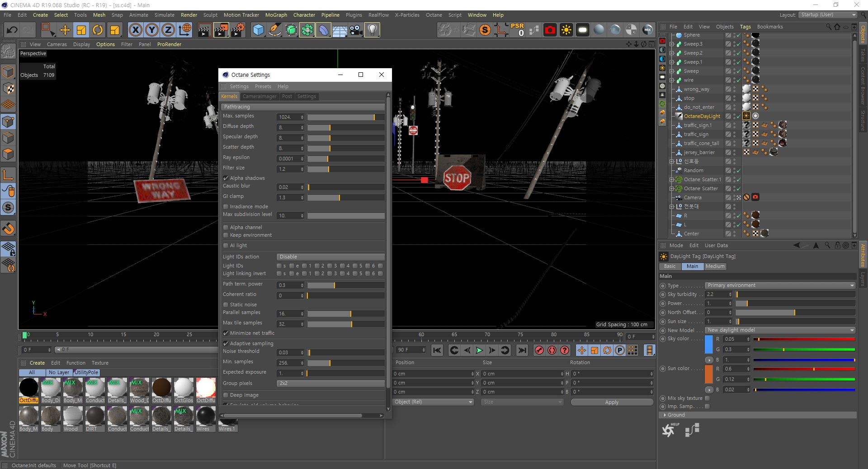Open the Group pixels dropdown
The image size is (868, 469).
click(x=330, y=383)
